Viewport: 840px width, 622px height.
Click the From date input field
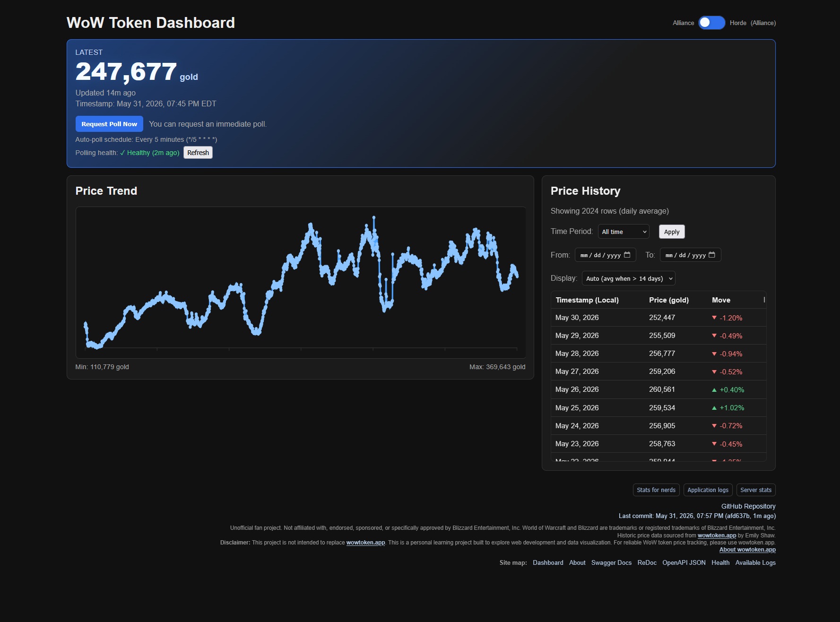605,255
